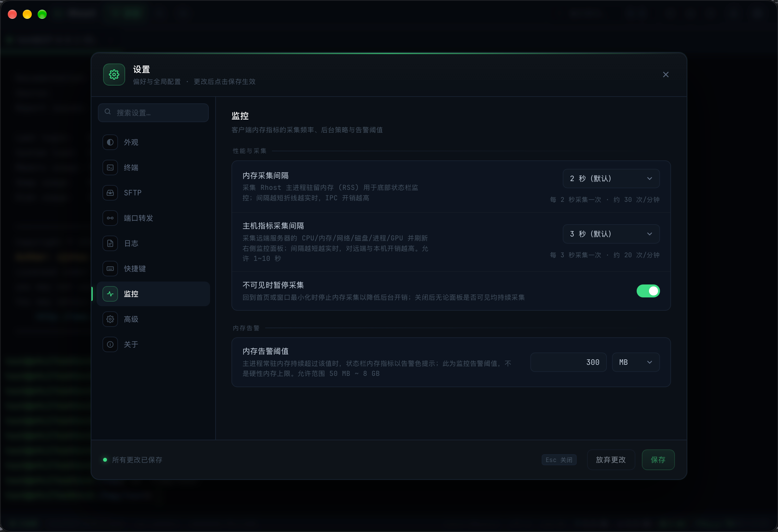Click the 外观 half-circle sidebar icon
Viewport: 778px width, 532px height.
(x=110, y=142)
